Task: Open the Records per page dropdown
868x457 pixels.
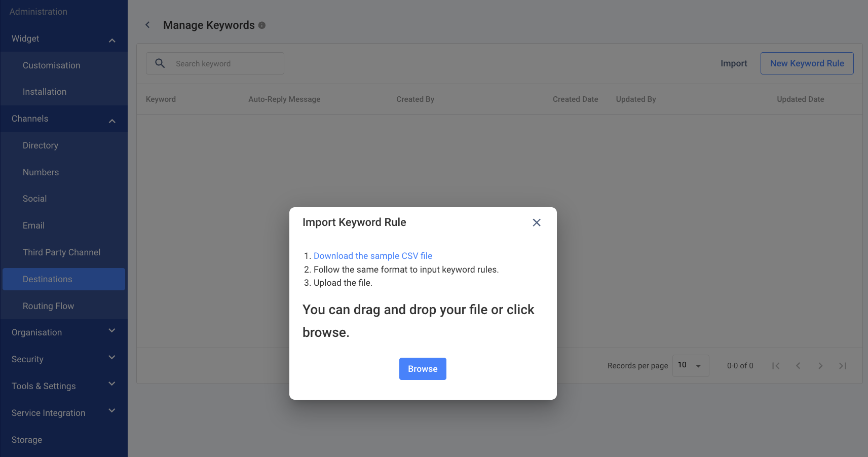Action: (691, 365)
